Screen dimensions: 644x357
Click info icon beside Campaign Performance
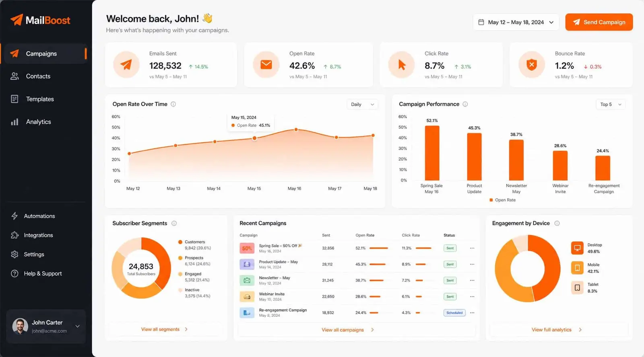click(x=465, y=104)
